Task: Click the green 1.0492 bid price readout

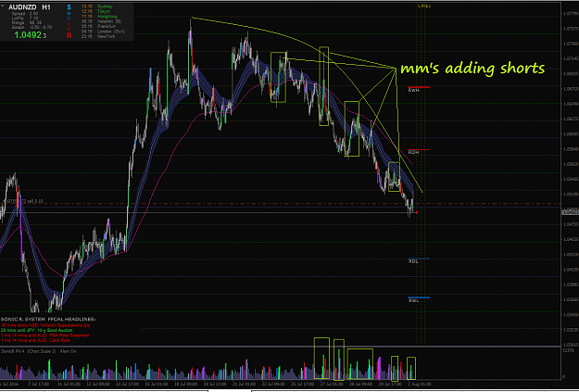Action: pos(28,34)
